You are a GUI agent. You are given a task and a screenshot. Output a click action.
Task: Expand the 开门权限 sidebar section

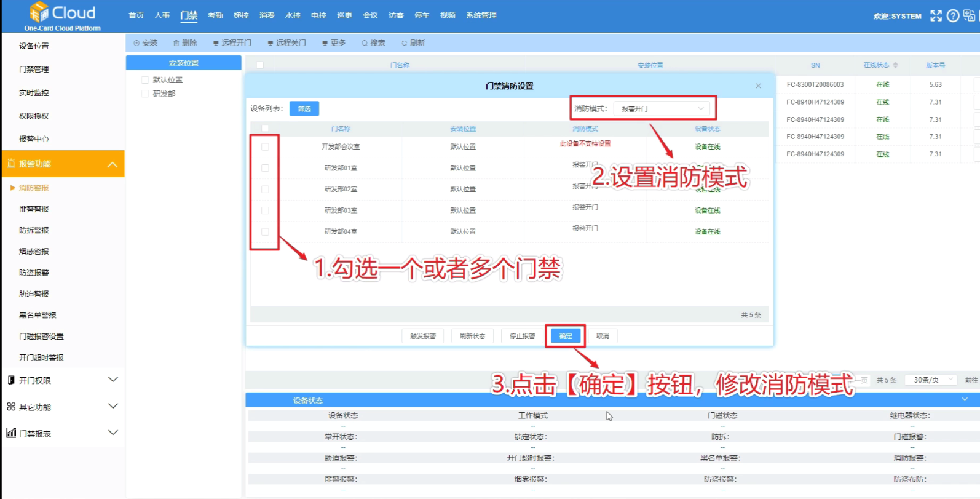coord(113,380)
